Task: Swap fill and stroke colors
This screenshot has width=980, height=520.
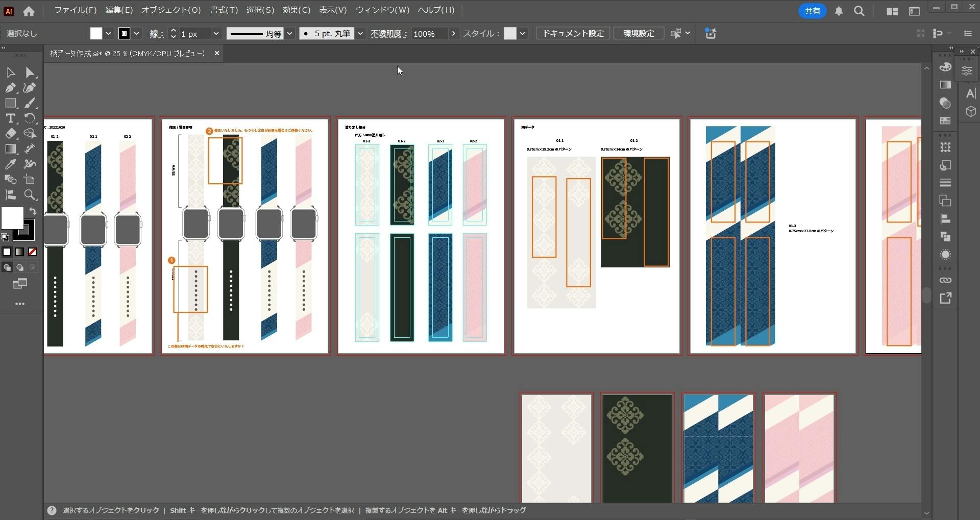Action: click(33, 211)
